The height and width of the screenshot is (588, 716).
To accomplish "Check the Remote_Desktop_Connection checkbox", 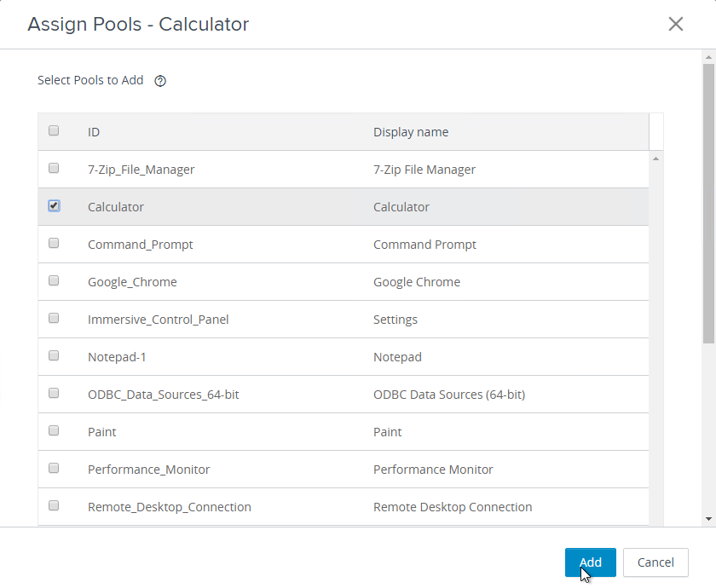I will tap(54, 505).
